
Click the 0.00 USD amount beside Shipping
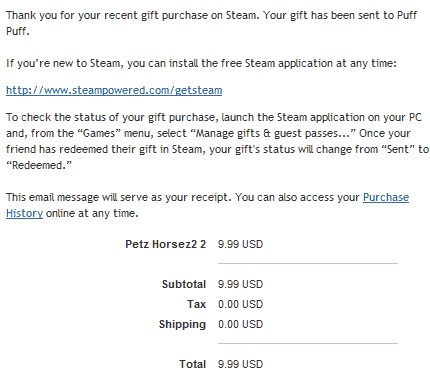(240, 324)
